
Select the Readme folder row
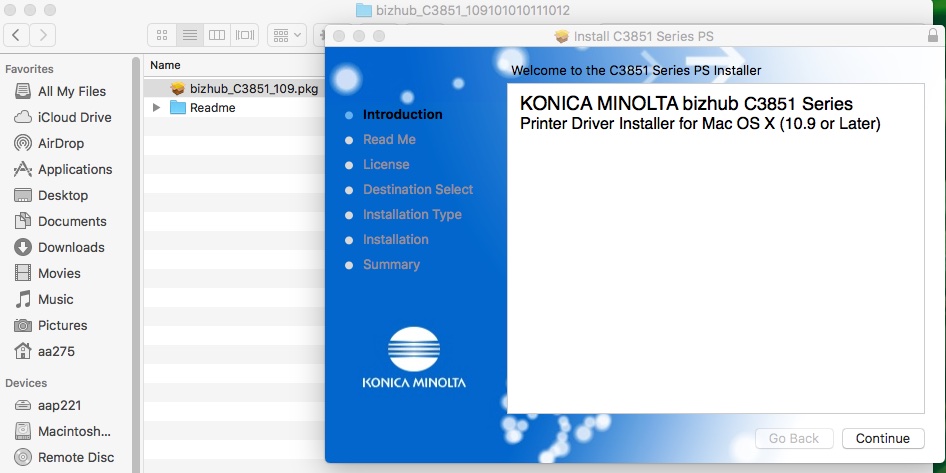234,108
